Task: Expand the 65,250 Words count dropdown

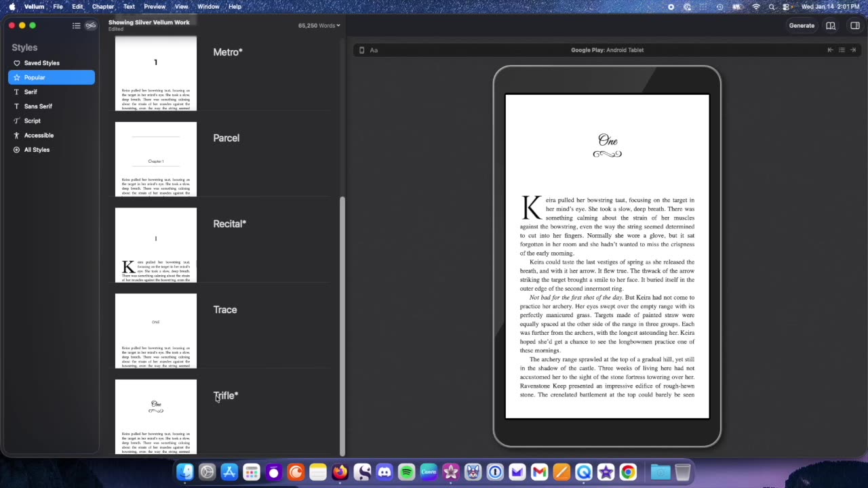Action: pyautogui.click(x=319, y=26)
